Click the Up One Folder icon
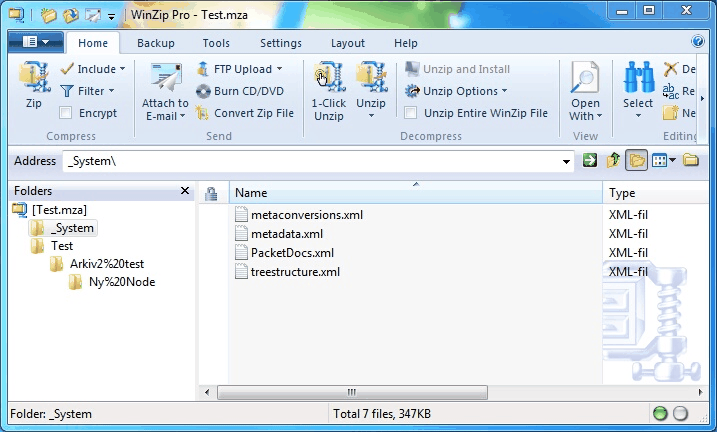The image size is (717, 432). [613, 160]
